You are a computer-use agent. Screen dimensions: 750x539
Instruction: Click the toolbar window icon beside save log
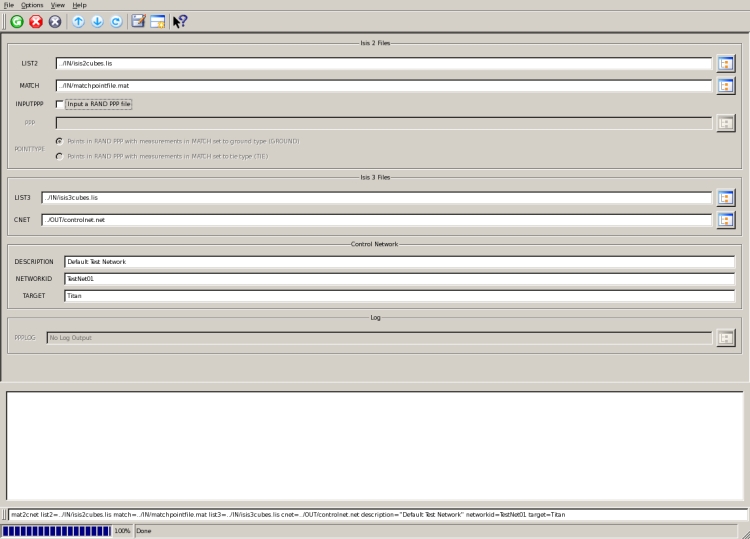158,21
